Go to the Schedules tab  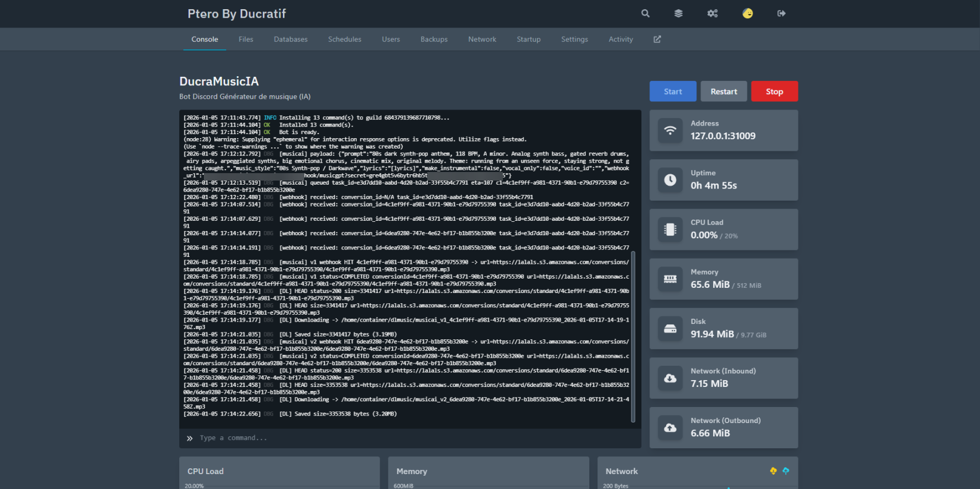pyautogui.click(x=344, y=39)
